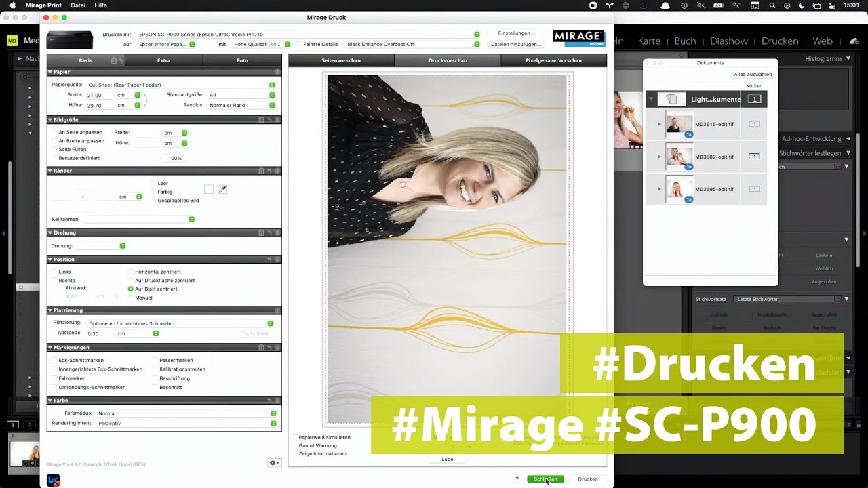The image size is (868, 488).
Task: Switch to Extra tab
Action: point(163,60)
